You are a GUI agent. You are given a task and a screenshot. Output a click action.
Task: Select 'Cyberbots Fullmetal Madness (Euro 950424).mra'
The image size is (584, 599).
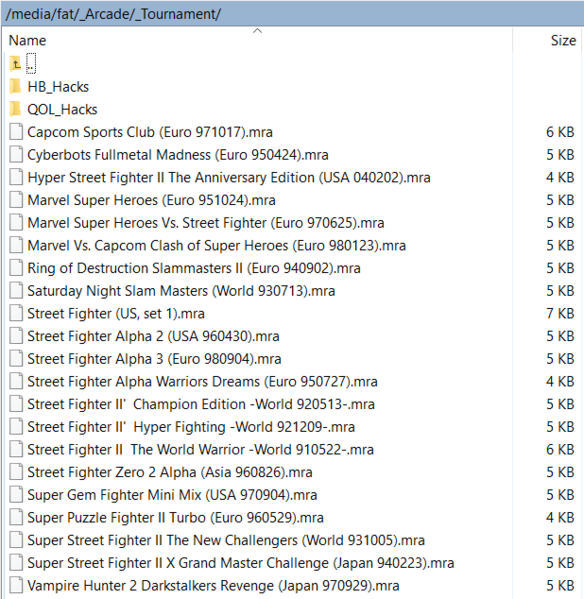(178, 155)
